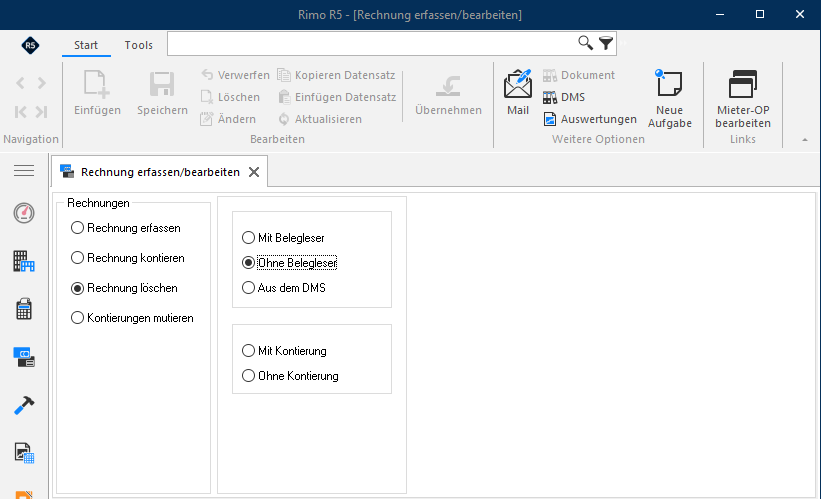The image size is (821, 499).
Task: Click Verwerfen in the ribbon
Action: tap(235, 75)
